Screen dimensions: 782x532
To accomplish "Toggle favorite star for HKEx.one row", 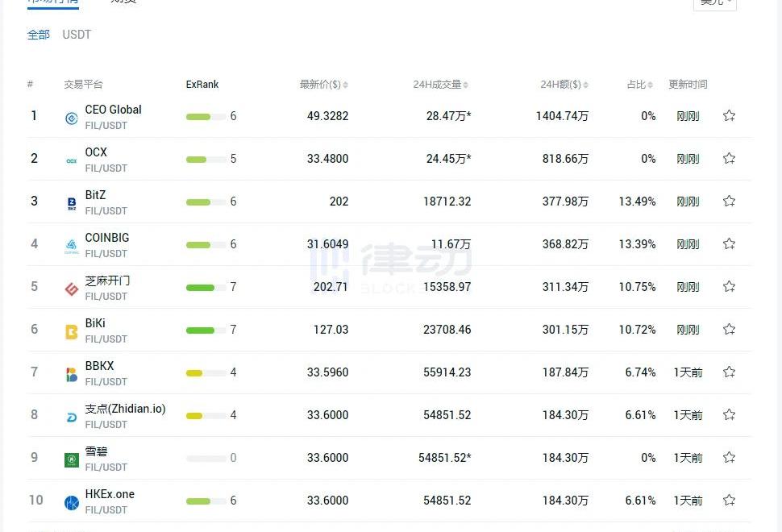I will (x=729, y=501).
